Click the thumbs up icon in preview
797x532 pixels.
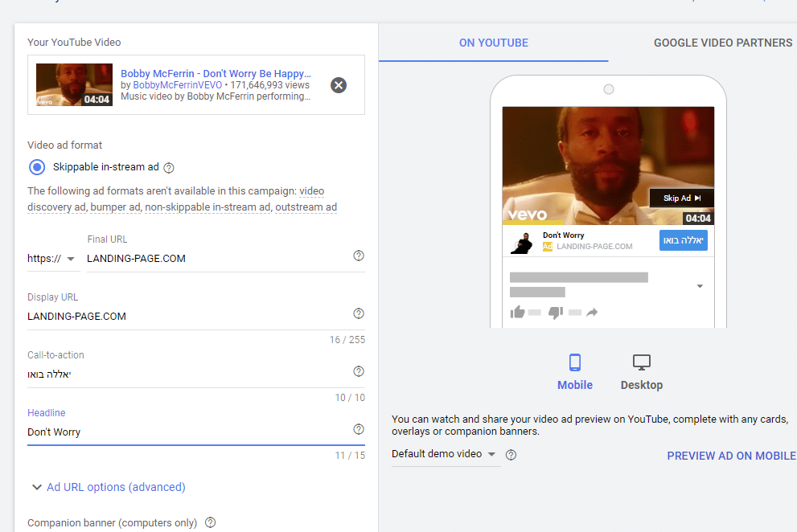coord(517,312)
